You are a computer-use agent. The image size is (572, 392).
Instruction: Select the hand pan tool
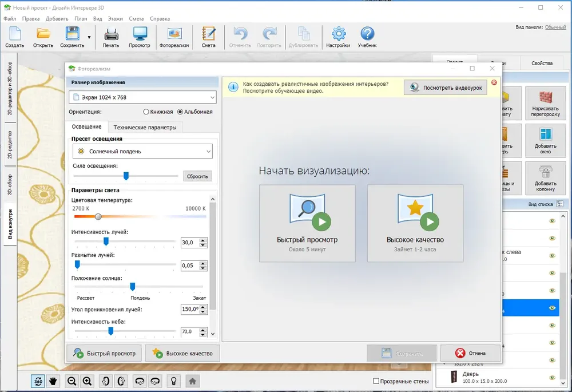[x=53, y=381]
